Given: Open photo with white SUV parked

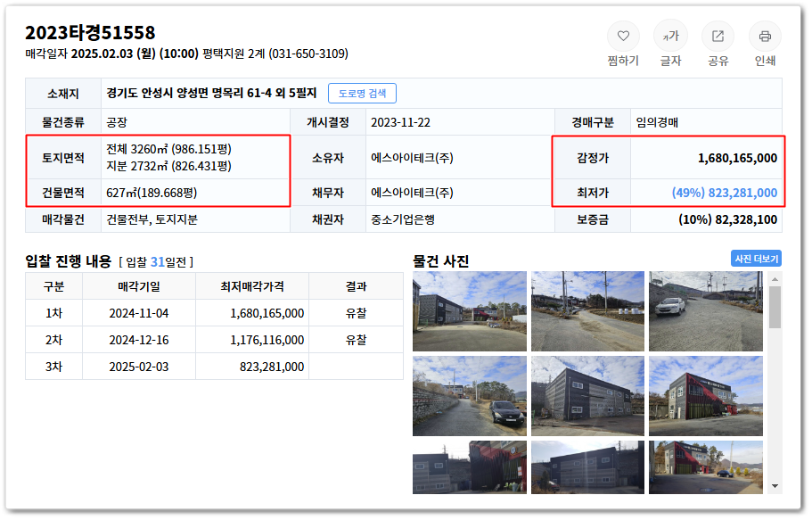Looking at the screenshot, I should 705,311.
